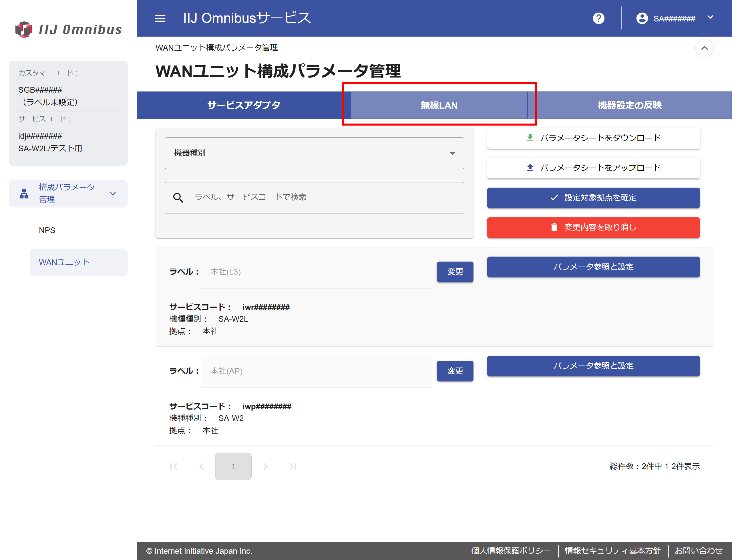Viewport: 732px width, 560px height.
Task: Click the IIJ Omnibus logo
Action: (x=69, y=29)
